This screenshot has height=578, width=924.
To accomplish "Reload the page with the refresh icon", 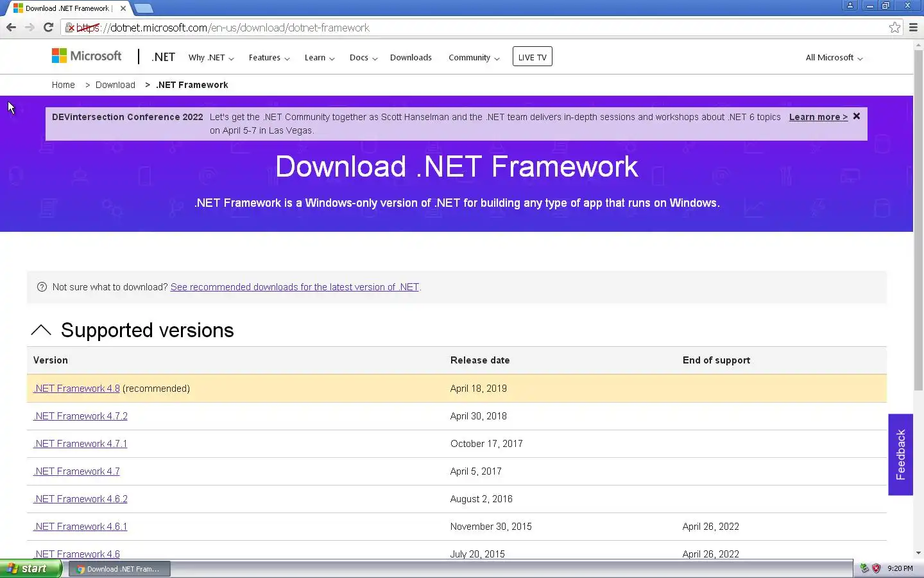I will coord(48,27).
